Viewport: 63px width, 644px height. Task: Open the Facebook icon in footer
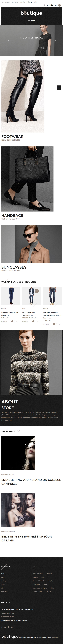(x=2, y=627)
